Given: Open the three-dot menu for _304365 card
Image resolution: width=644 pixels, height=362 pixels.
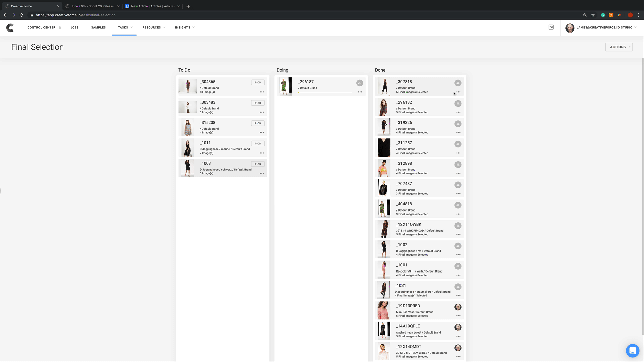Looking at the screenshot, I should pos(262,92).
